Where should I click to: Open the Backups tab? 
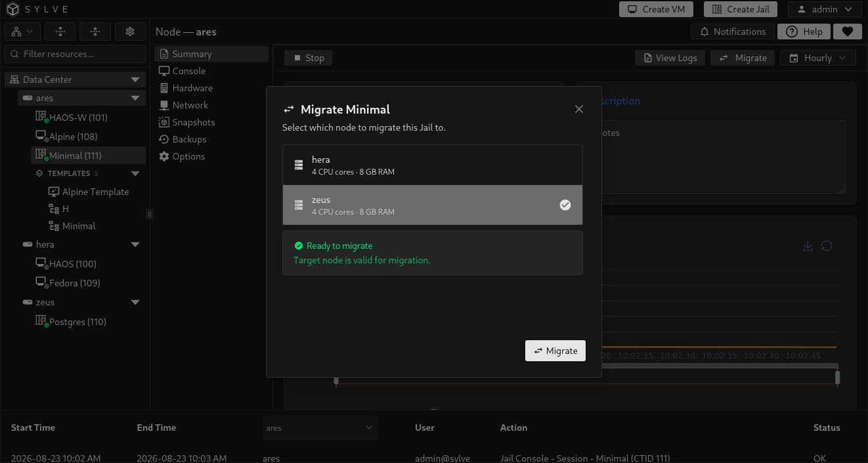pos(211,139)
